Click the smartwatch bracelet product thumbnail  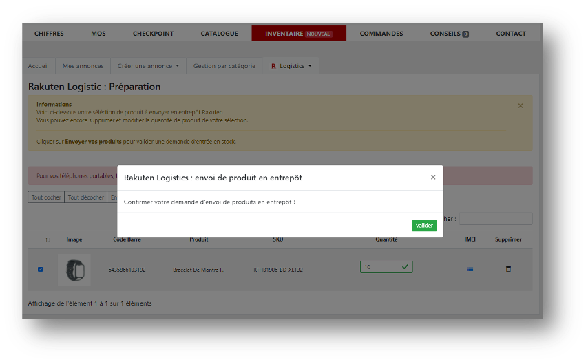click(x=74, y=270)
